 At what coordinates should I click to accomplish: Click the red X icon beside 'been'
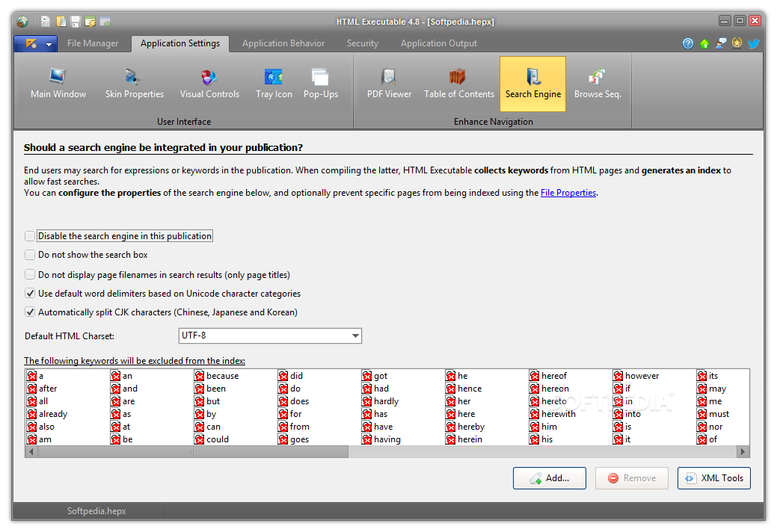coord(199,389)
